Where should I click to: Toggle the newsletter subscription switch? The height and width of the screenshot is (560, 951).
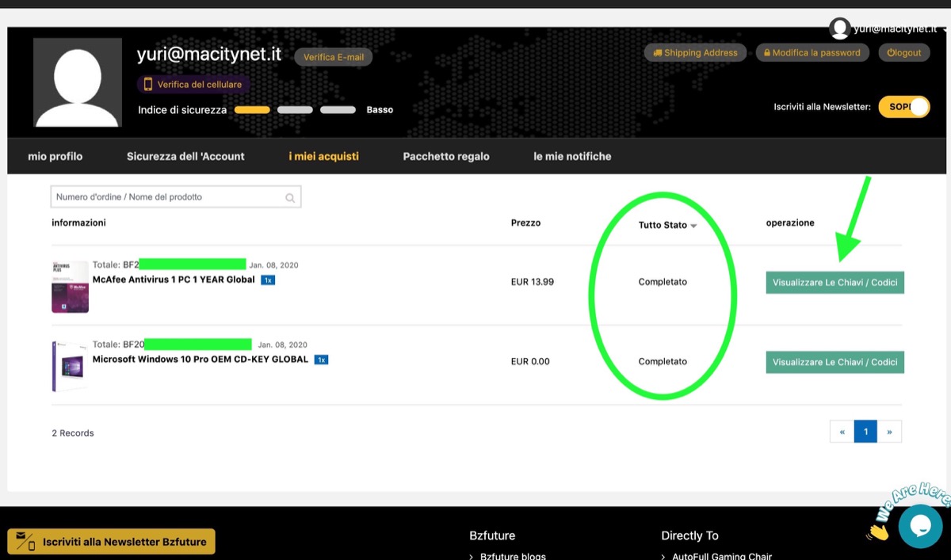point(904,107)
